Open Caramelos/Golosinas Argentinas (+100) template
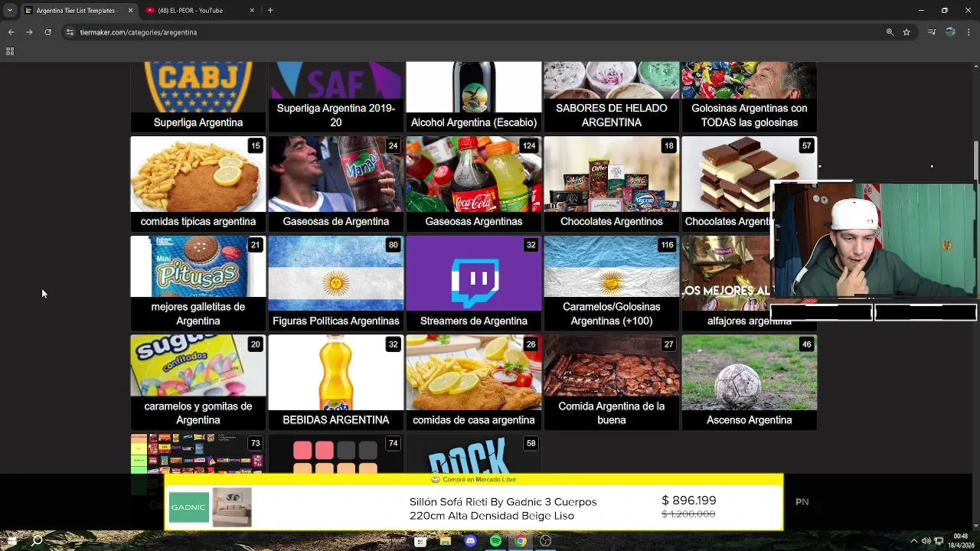Image resolution: width=980 pixels, height=551 pixels. pyautogui.click(x=612, y=283)
